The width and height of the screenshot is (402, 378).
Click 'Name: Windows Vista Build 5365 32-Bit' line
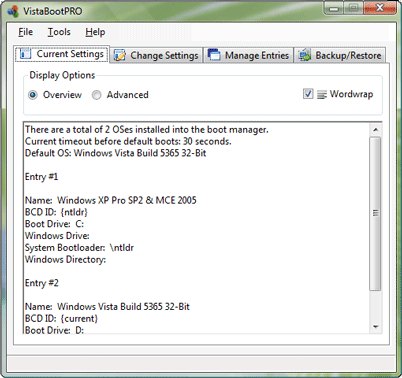(x=107, y=307)
